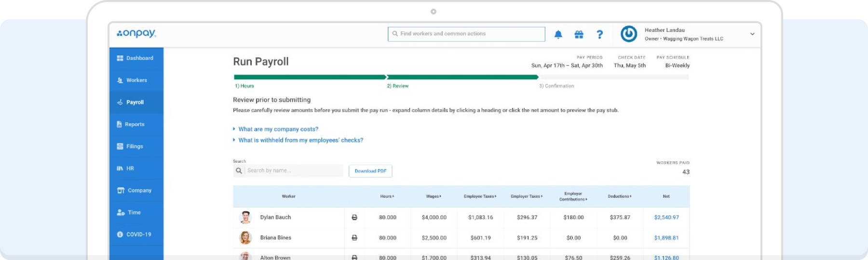Open Company in the sidebar
The height and width of the screenshot is (260, 868).
(x=136, y=191)
